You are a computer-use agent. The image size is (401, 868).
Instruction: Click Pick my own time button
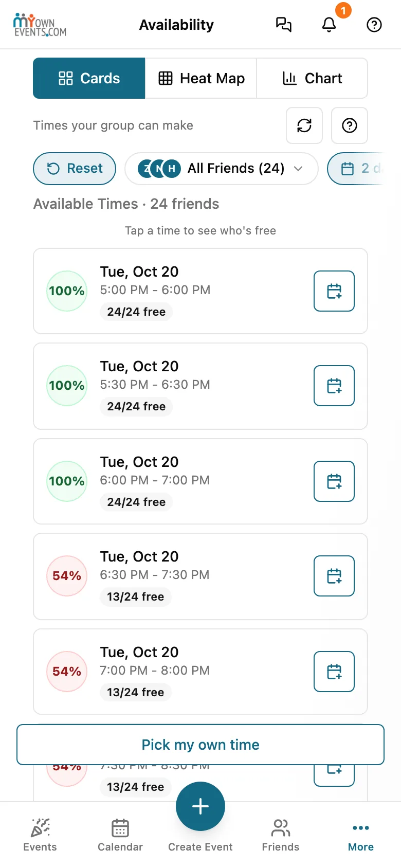click(200, 745)
